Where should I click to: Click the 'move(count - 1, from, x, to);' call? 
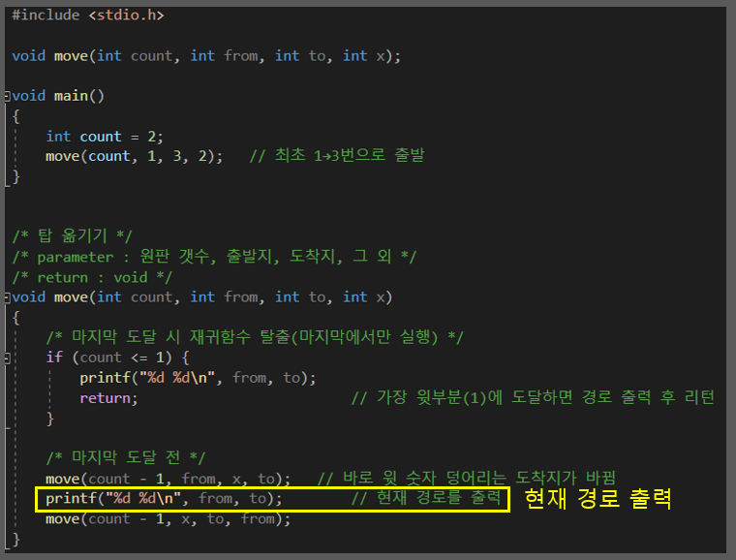169,479
